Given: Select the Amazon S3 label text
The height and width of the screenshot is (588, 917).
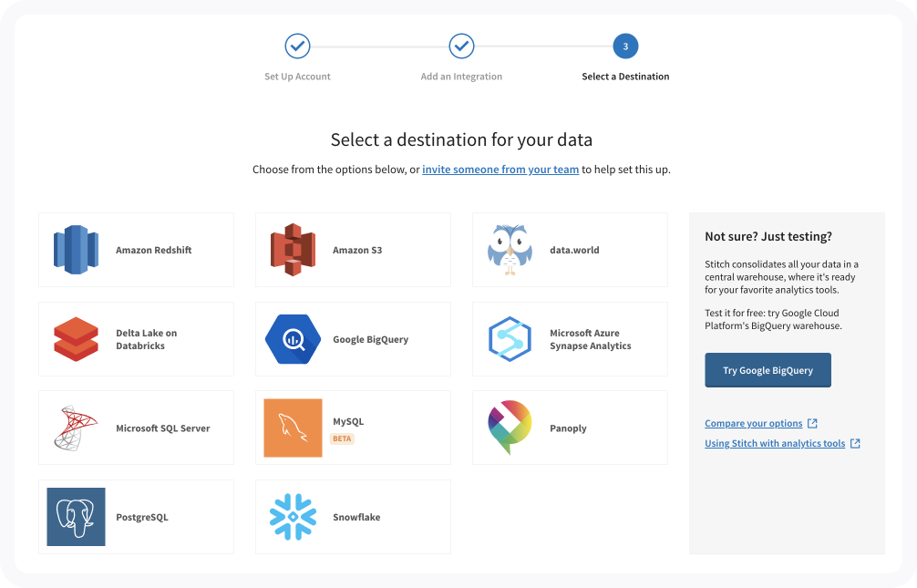Looking at the screenshot, I should pyautogui.click(x=357, y=250).
